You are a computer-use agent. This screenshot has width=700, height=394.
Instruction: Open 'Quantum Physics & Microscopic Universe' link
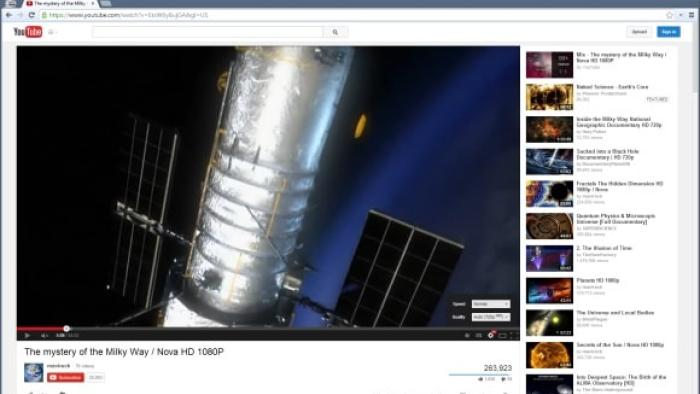(x=616, y=219)
